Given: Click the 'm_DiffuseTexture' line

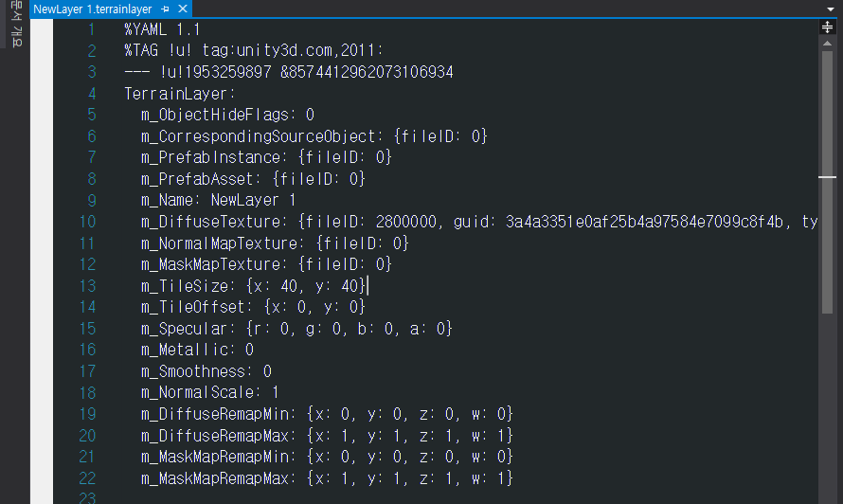Looking at the screenshot, I should (x=479, y=222).
